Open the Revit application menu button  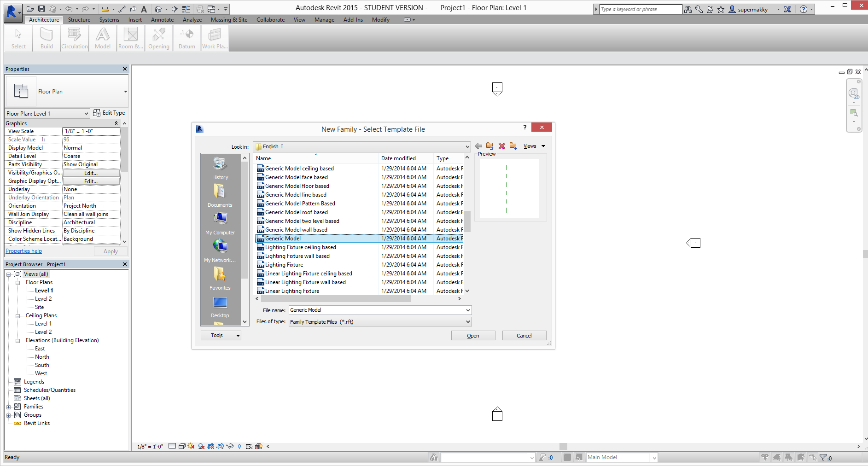tap(12, 12)
